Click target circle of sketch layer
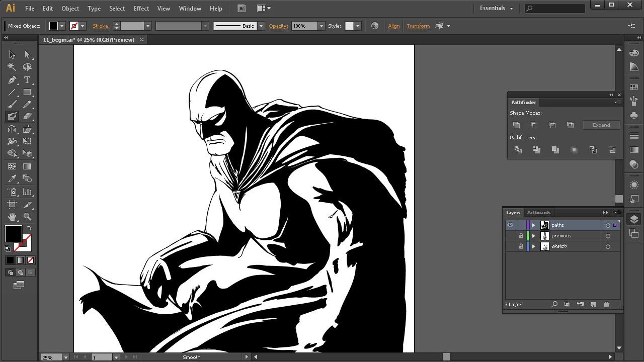 click(x=608, y=246)
